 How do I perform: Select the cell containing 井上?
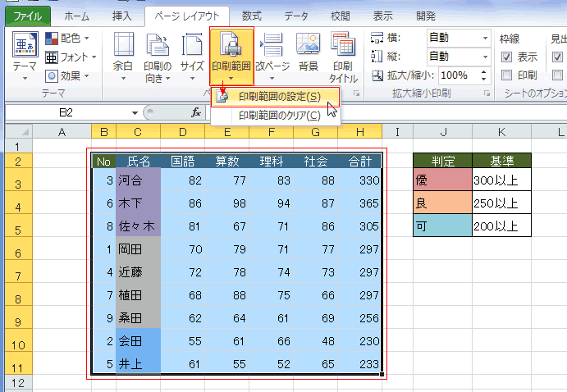coord(139,364)
